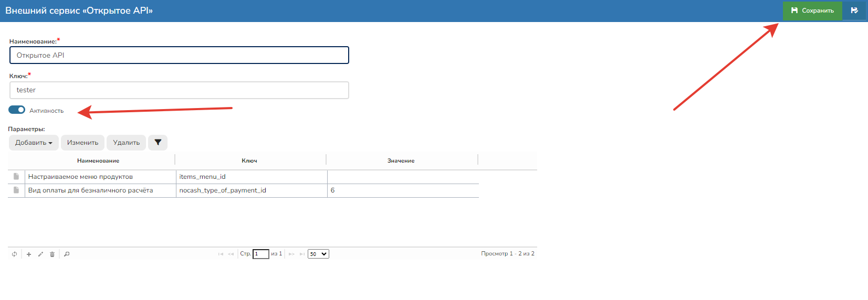This screenshot has height=300, width=868.
Task: Sort by the Наименование column header
Action: 98,160
